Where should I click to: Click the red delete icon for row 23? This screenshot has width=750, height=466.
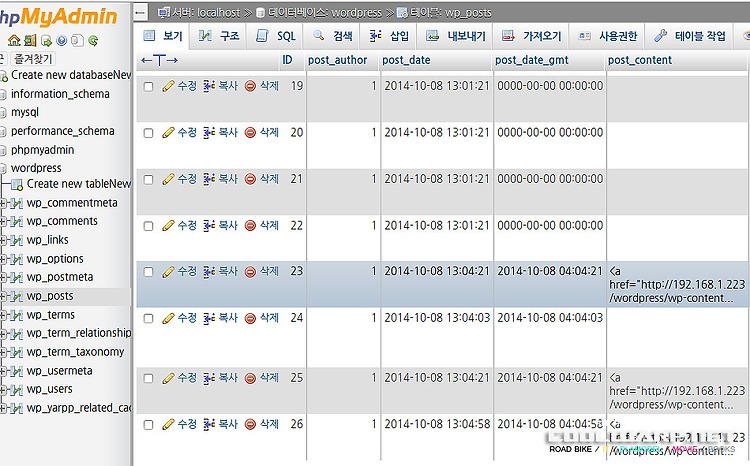tap(250, 272)
